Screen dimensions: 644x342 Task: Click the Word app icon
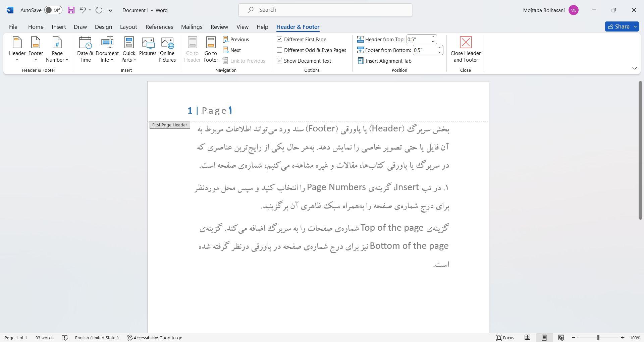[10, 10]
